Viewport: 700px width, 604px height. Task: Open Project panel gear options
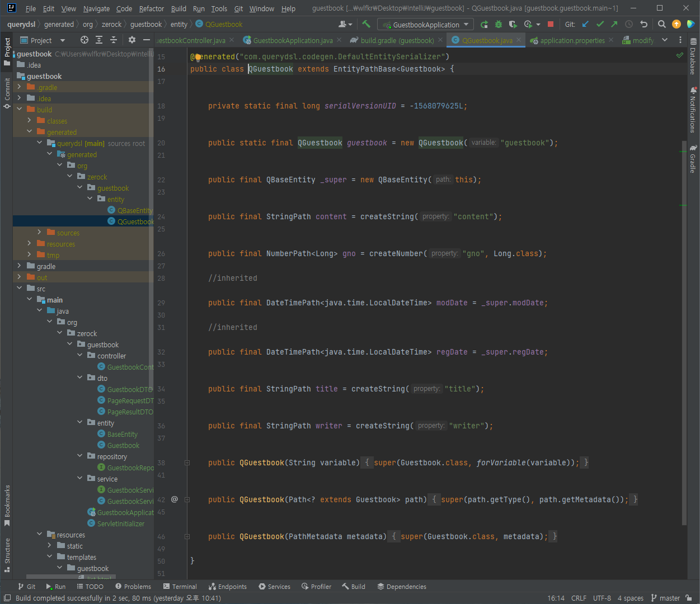[x=132, y=40]
